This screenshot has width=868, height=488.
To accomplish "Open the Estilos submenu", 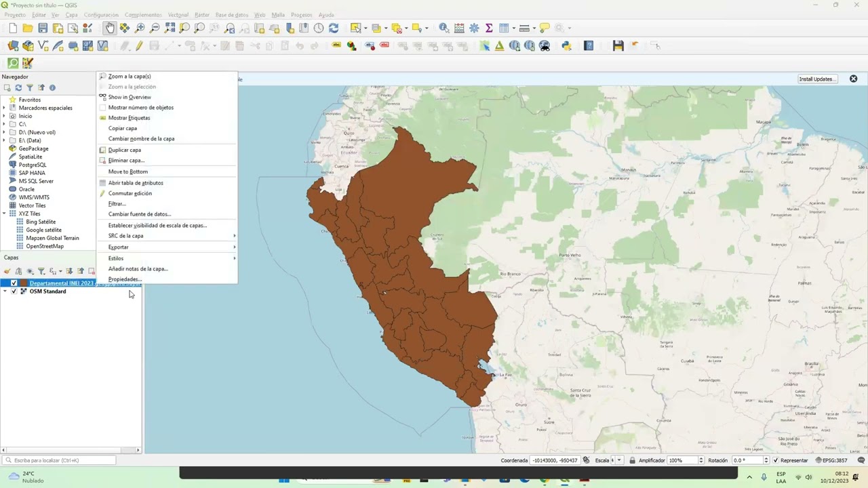I will tap(167, 258).
